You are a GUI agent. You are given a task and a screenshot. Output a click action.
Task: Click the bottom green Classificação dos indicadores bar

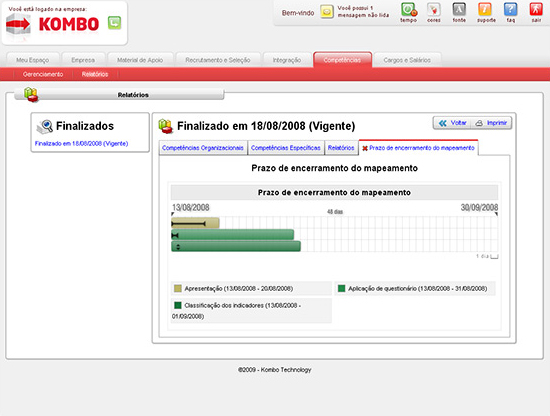(236, 246)
